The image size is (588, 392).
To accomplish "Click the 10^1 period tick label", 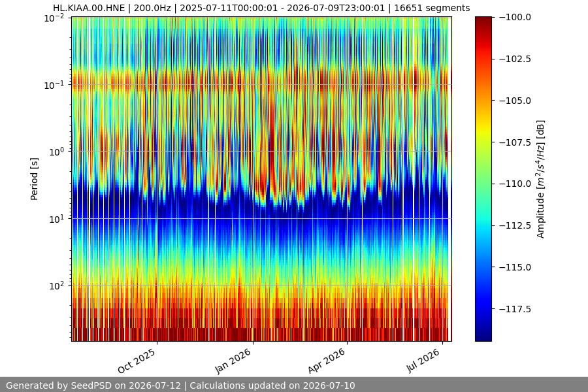I will [56, 218].
